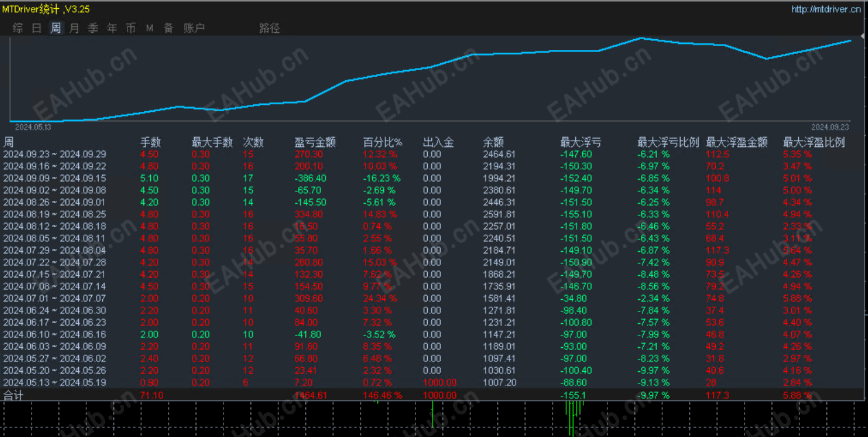Viewport: 868px width, 437px height.
Task: Click the total percentage 146.46 %
Action: tap(383, 395)
